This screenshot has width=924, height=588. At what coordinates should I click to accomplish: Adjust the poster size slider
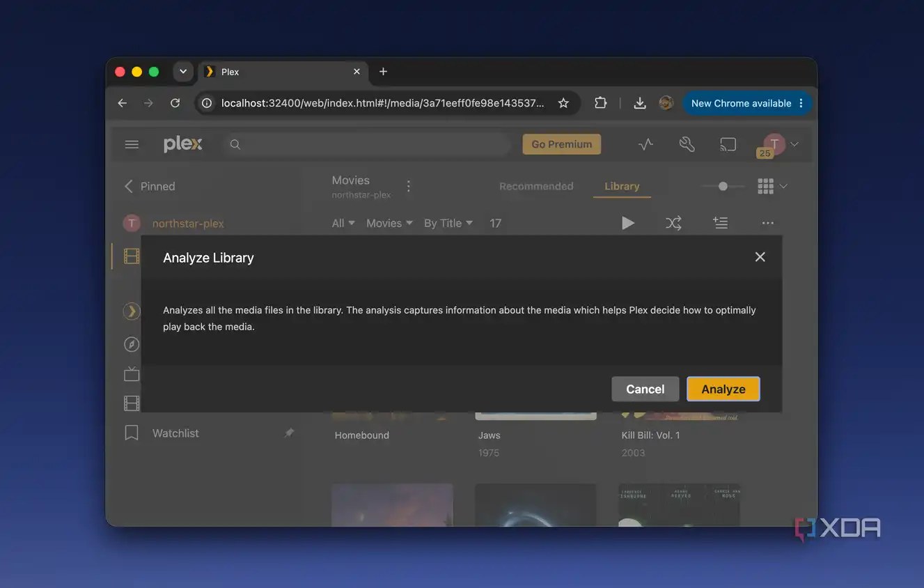(723, 186)
